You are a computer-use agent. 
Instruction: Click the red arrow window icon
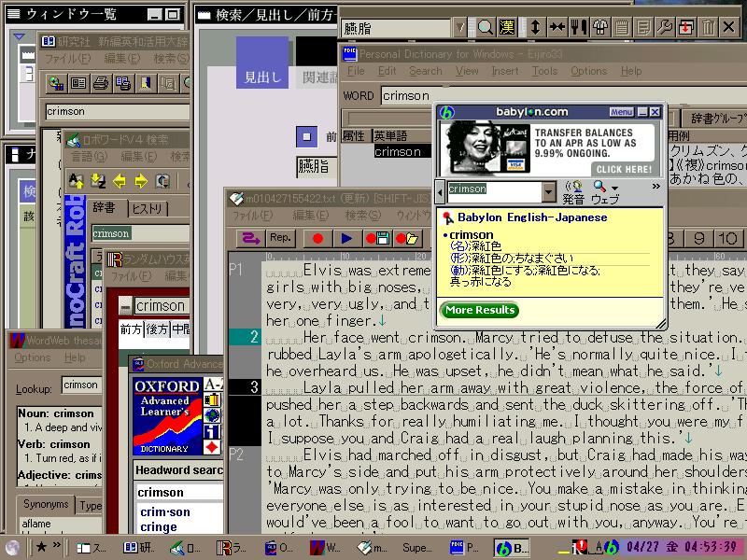pyautogui.click(x=686, y=28)
